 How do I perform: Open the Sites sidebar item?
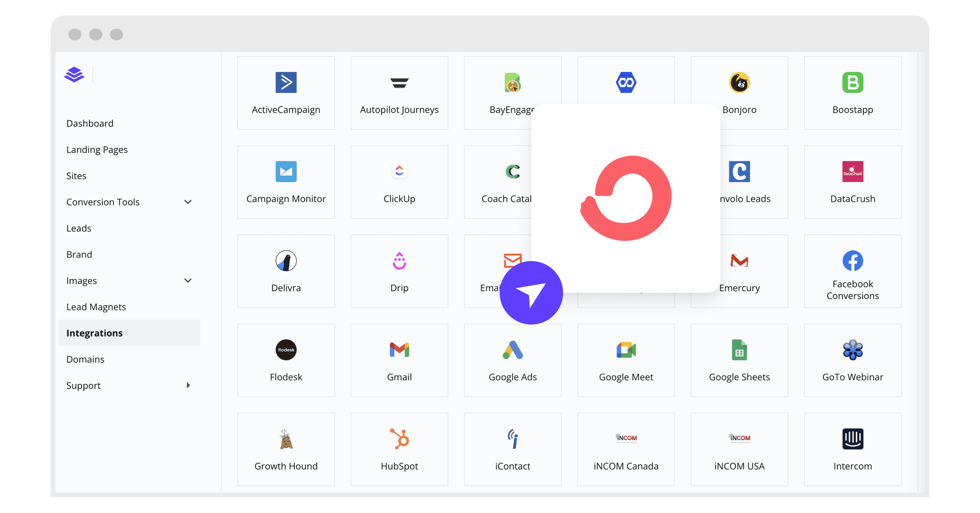[76, 176]
